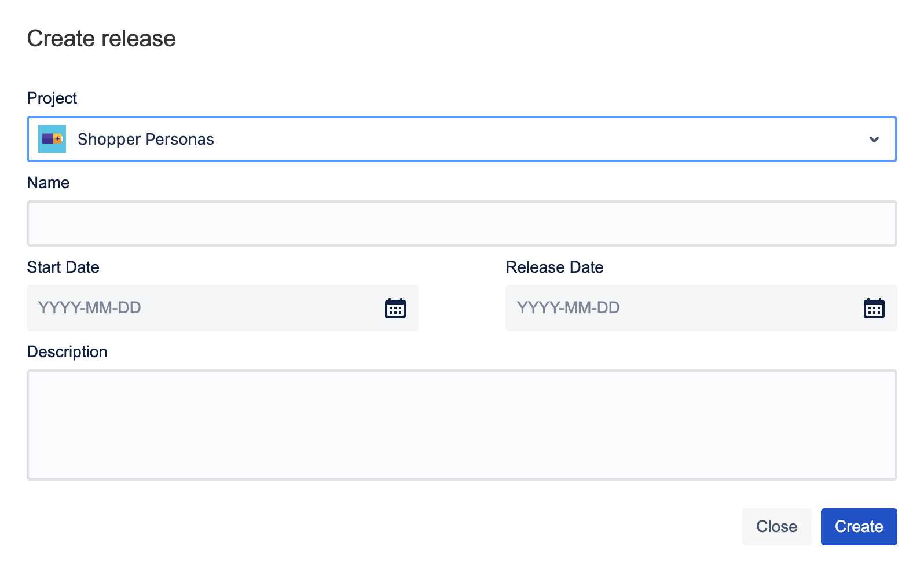Click the Create release dialog heading
Viewport: 924px width, 572px height.
[x=101, y=39]
